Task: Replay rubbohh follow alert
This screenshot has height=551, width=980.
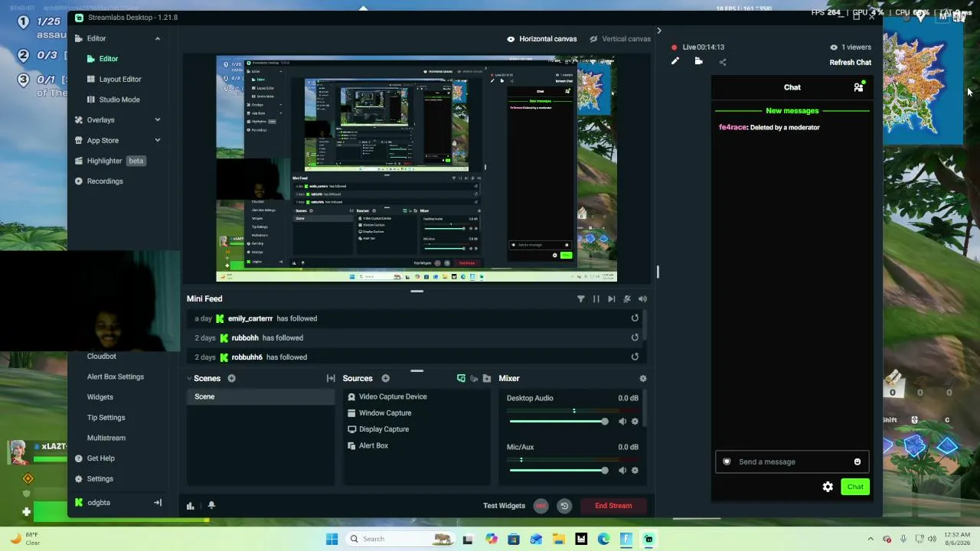Action: pos(635,337)
